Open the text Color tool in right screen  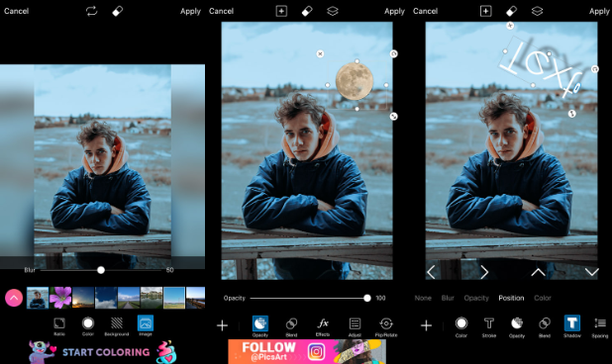click(460, 326)
